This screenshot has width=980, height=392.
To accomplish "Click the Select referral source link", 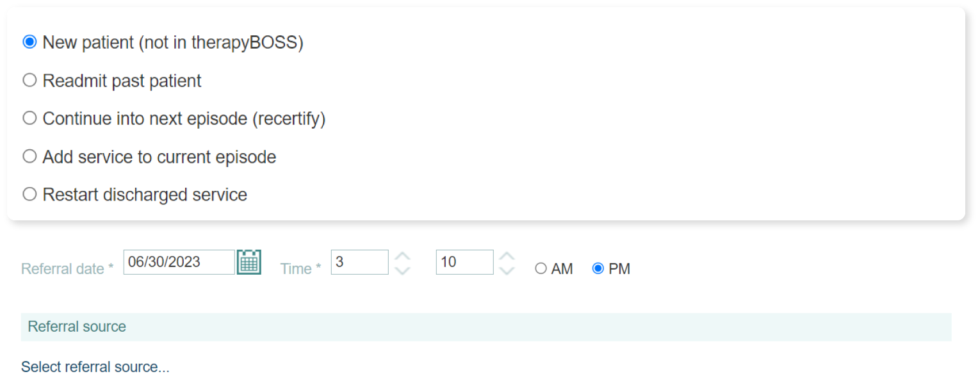I will click(x=95, y=367).
